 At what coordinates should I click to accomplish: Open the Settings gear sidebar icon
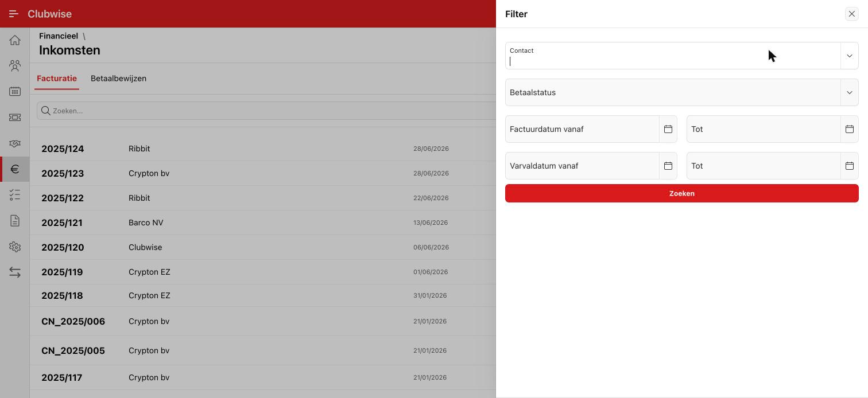tap(15, 247)
